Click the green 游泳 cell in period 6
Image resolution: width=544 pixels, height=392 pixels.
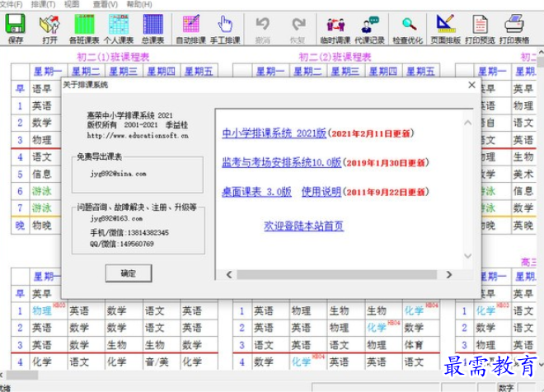[42, 191]
